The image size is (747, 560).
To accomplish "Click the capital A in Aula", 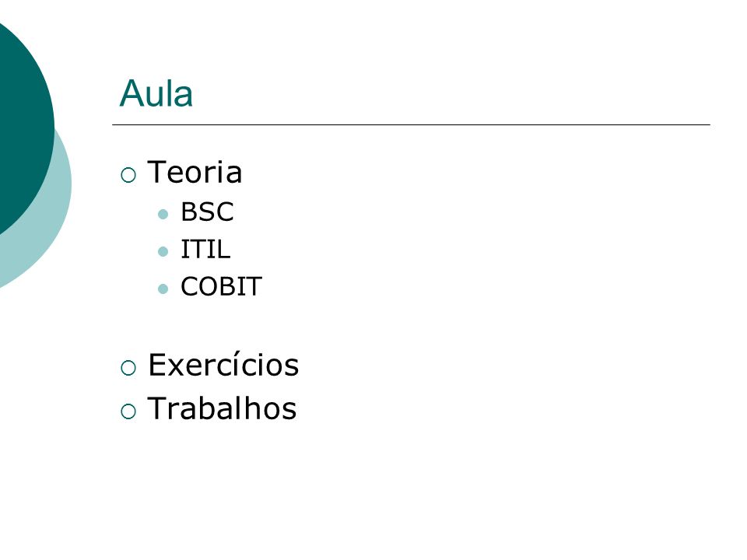I will pos(130,93).
